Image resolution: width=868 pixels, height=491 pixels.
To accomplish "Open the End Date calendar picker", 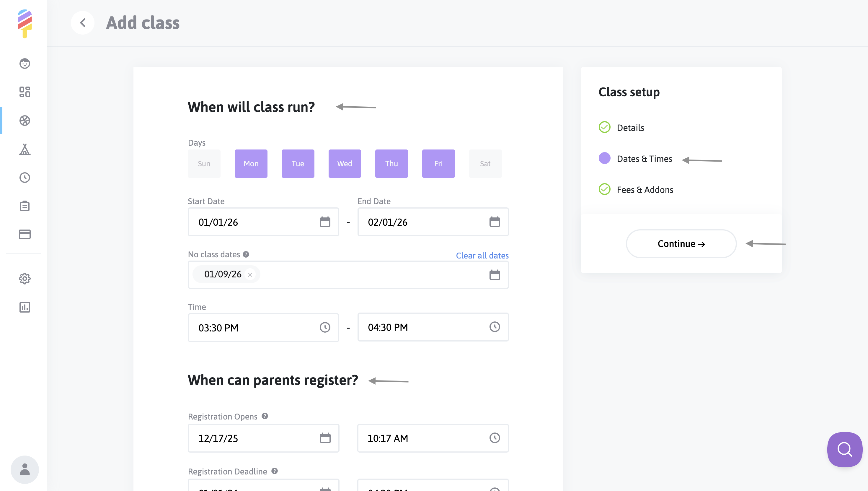I will click(x=494, y=222).
